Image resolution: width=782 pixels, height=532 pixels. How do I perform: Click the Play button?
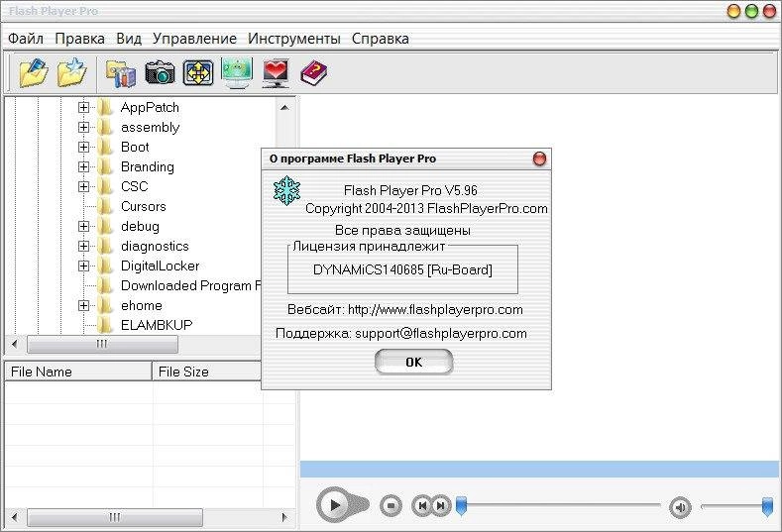pyautogui.click(x=335, y=505)
